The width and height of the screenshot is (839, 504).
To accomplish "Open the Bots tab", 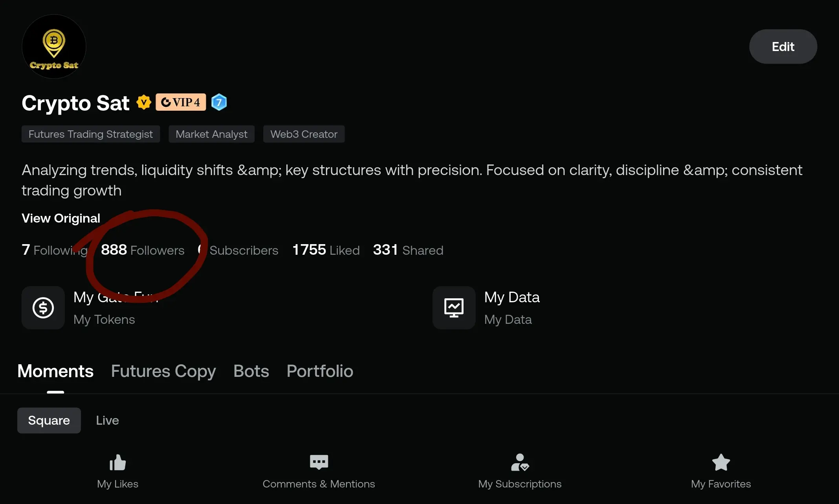I will [251, 371].
